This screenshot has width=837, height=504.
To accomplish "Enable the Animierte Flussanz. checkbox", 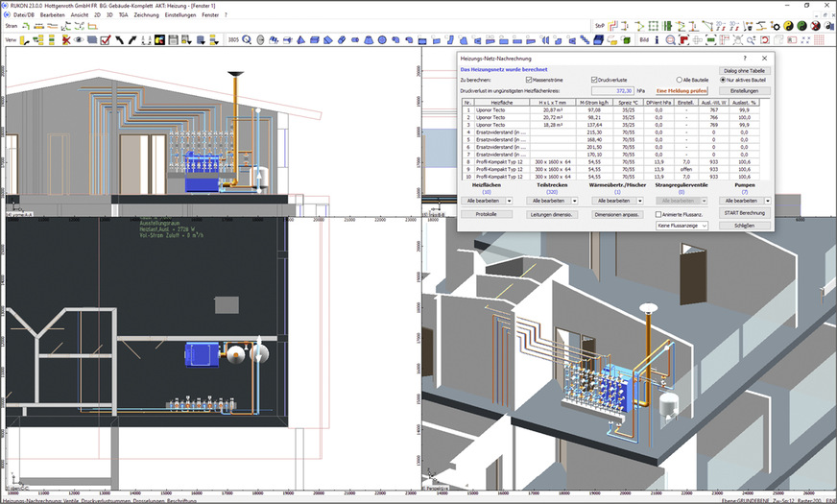I will [x=658, y=214].
